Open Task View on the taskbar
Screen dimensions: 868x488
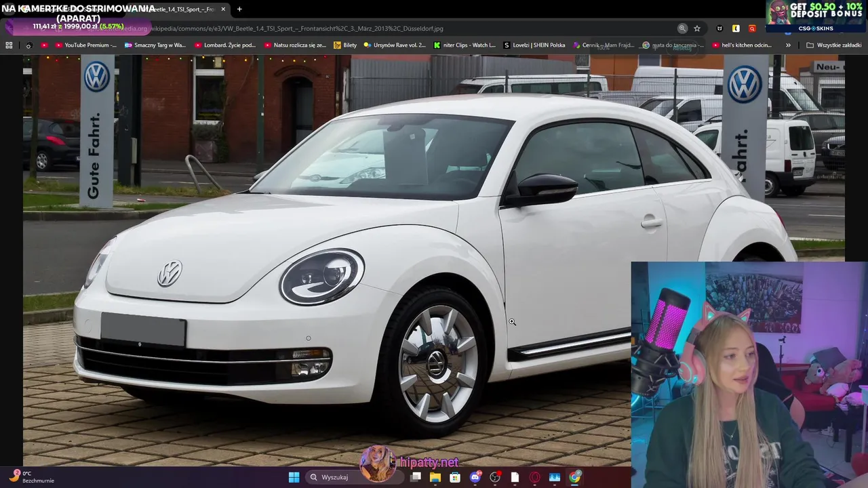[x=416, y=477]
